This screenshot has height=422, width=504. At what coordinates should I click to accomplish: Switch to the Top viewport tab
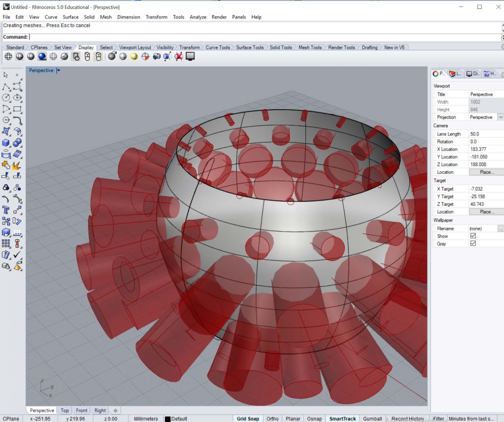click(x=64, y=410)
